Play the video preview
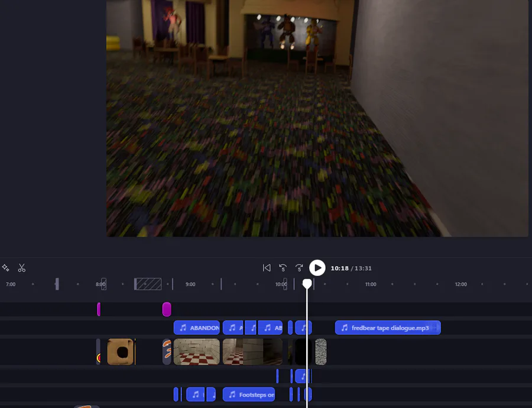532x408 pixels. coord(317,268)
